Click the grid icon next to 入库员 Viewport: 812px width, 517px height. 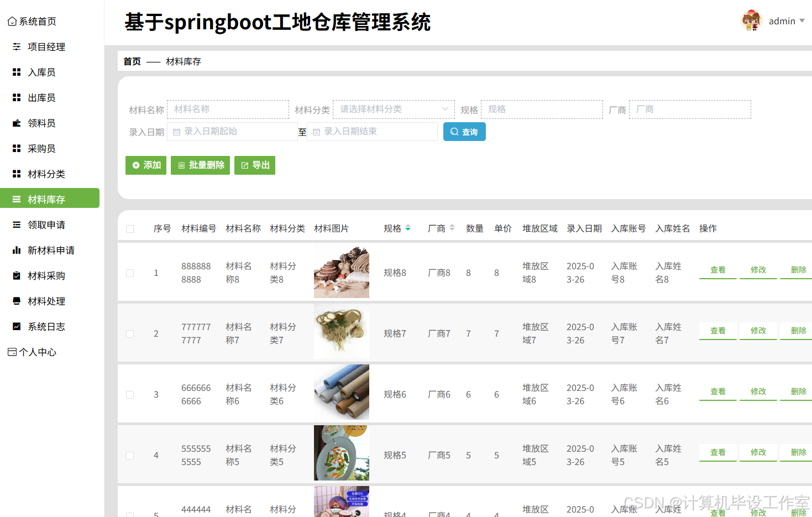[17, 72]
